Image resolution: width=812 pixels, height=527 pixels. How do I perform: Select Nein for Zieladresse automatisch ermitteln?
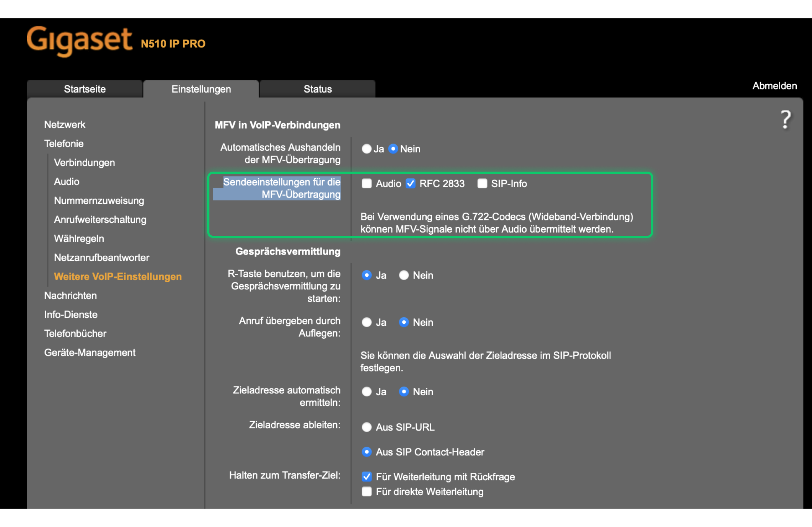coord(404,392)
